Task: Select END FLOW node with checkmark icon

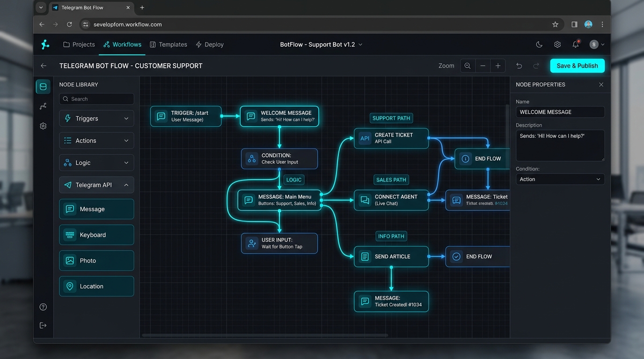Action: click(477, 257)
